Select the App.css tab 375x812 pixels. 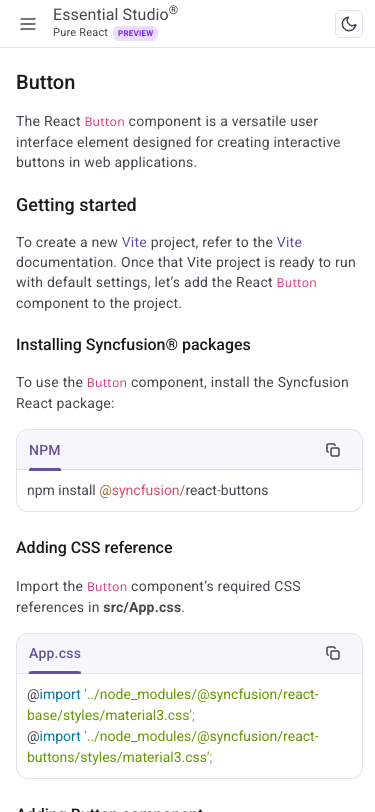(x=55, y=654)
